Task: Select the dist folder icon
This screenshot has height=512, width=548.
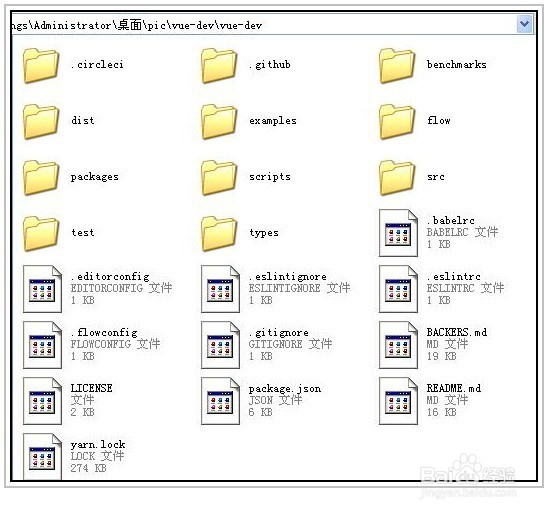Action: click(41, 122)
